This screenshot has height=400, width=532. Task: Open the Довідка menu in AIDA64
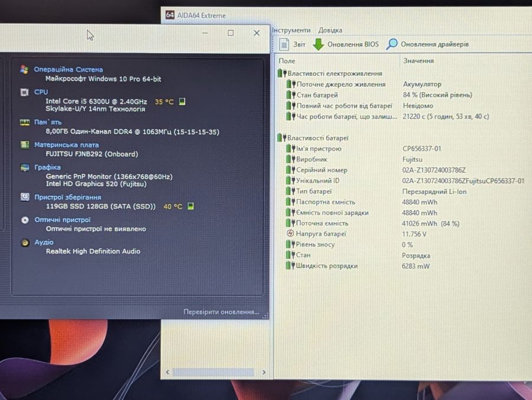[x=330, y=30]
